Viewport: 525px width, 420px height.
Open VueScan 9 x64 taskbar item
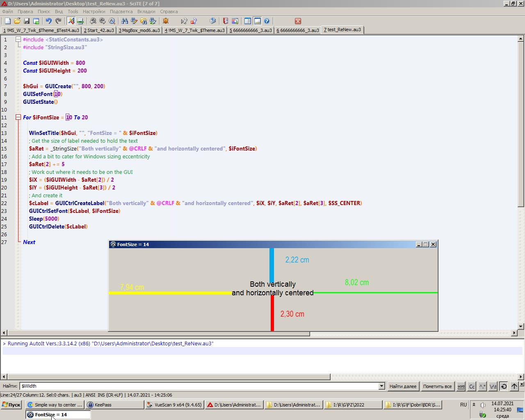click(x=174, y=405)
